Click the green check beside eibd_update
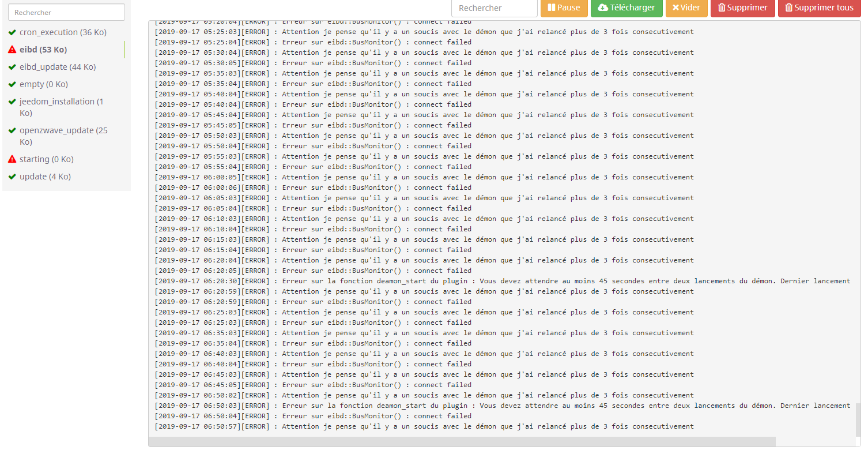868x450 pixels. (x=12, y=67)
